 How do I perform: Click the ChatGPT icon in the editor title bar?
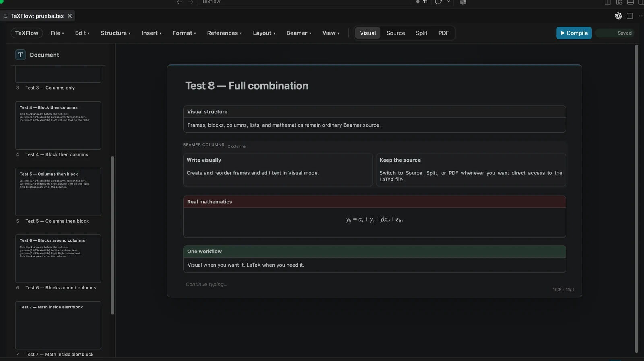click(x=619, y=16)
